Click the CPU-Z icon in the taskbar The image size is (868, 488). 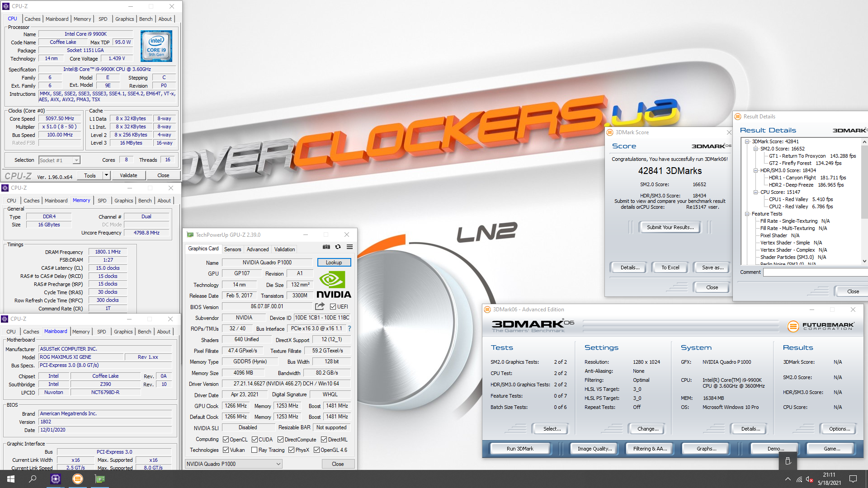[x=56, y=479]
